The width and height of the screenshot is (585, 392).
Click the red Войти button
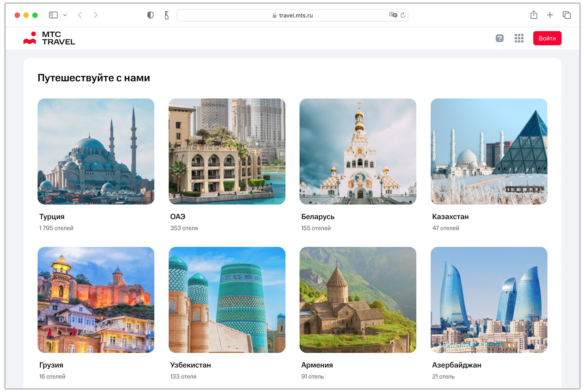pos(547,38)
